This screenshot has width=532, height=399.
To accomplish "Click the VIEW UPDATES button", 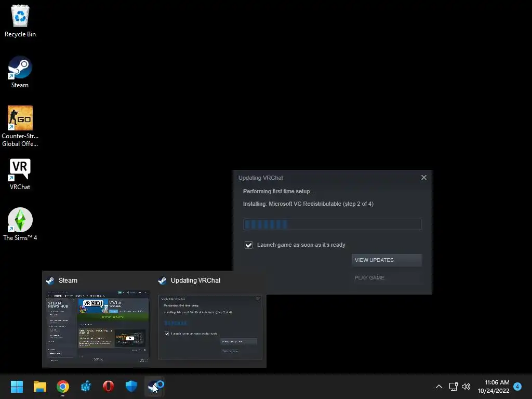I will pyautogui.click(x=387, y=260).
